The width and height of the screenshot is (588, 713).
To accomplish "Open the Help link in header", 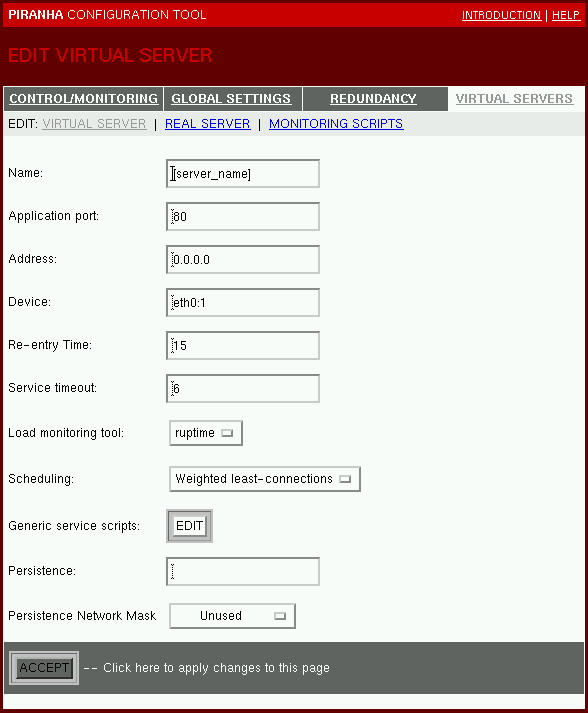I will 566,15.
